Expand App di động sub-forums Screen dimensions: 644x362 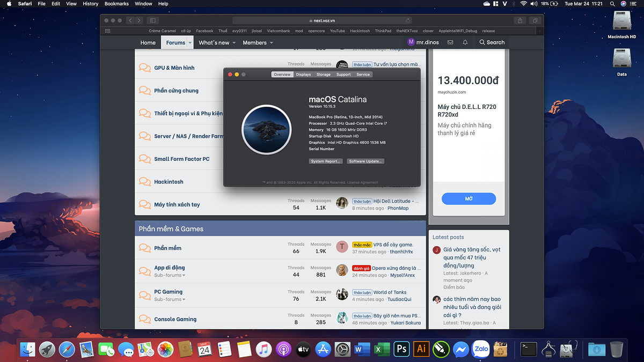coord(170,275)
